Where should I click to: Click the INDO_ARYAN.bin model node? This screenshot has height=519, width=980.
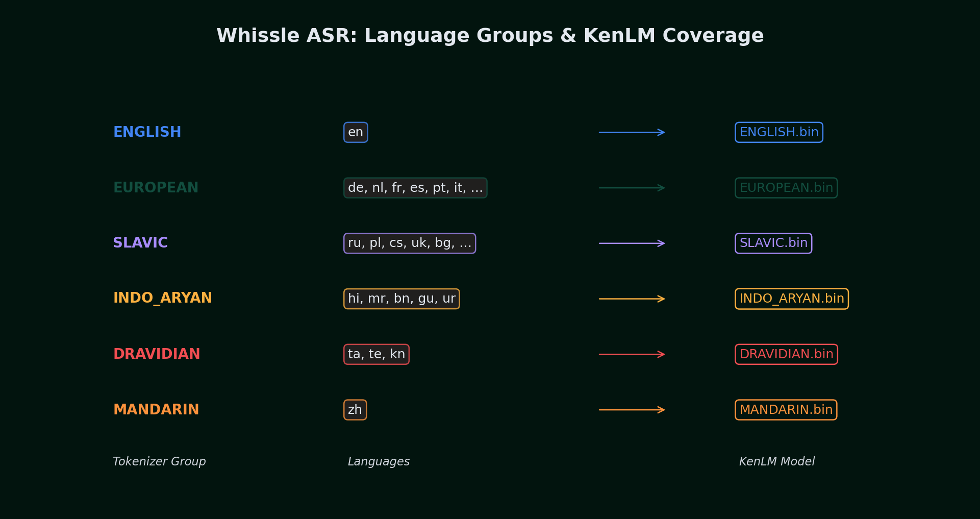coord(791,299)
